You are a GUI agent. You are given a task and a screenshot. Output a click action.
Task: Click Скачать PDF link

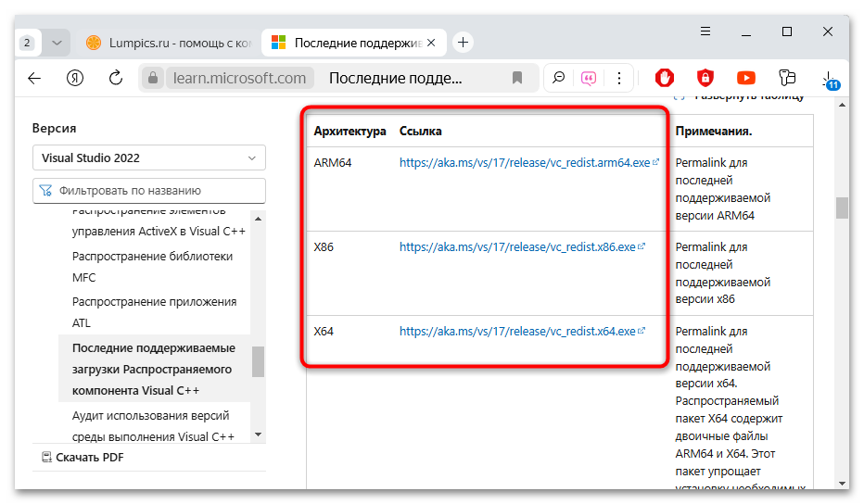point(83,457)
